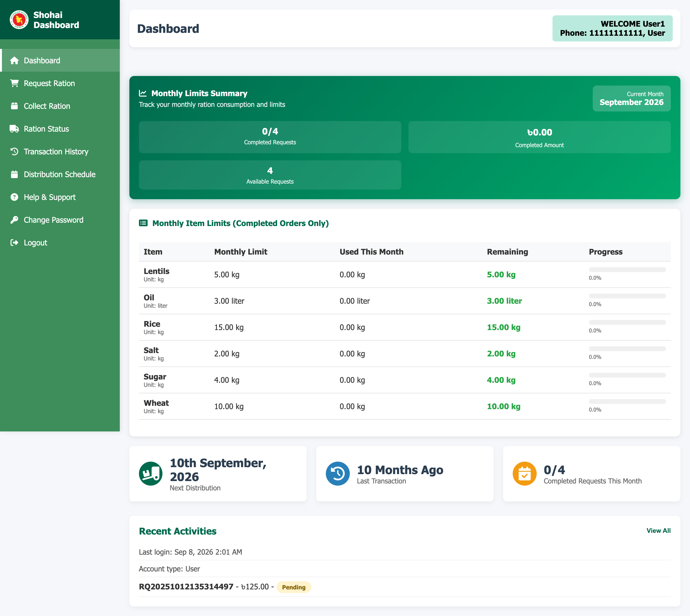Click the cart icon for Request Ration
690x616 pixels.
(14, 83)
